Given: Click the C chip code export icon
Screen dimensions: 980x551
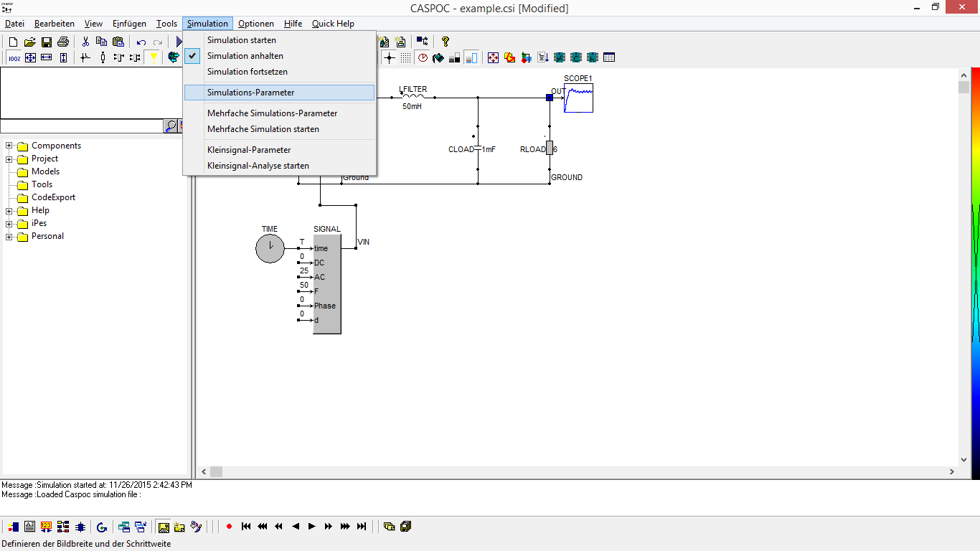Looking at the screenshot, I should point(576,57).
